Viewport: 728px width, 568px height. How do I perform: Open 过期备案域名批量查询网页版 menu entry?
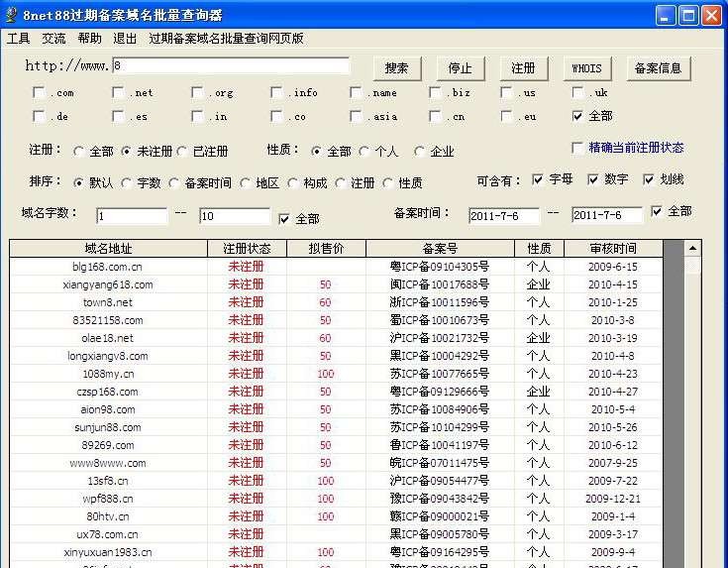226,38
